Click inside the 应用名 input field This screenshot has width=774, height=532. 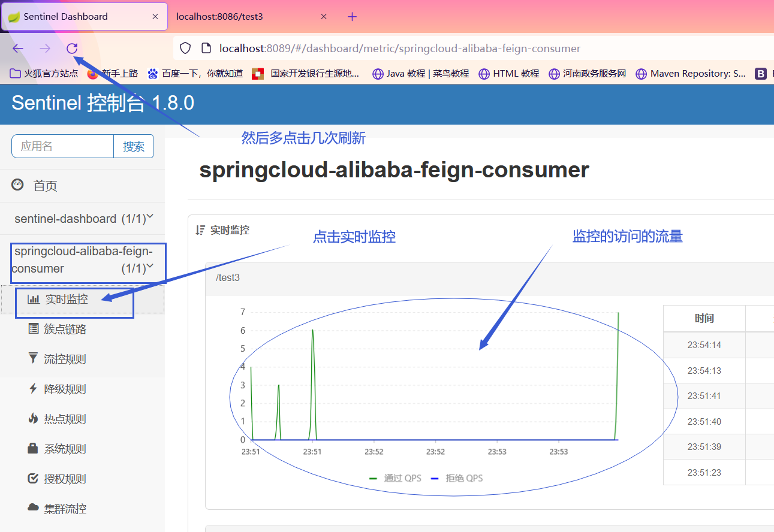point(62,146)
